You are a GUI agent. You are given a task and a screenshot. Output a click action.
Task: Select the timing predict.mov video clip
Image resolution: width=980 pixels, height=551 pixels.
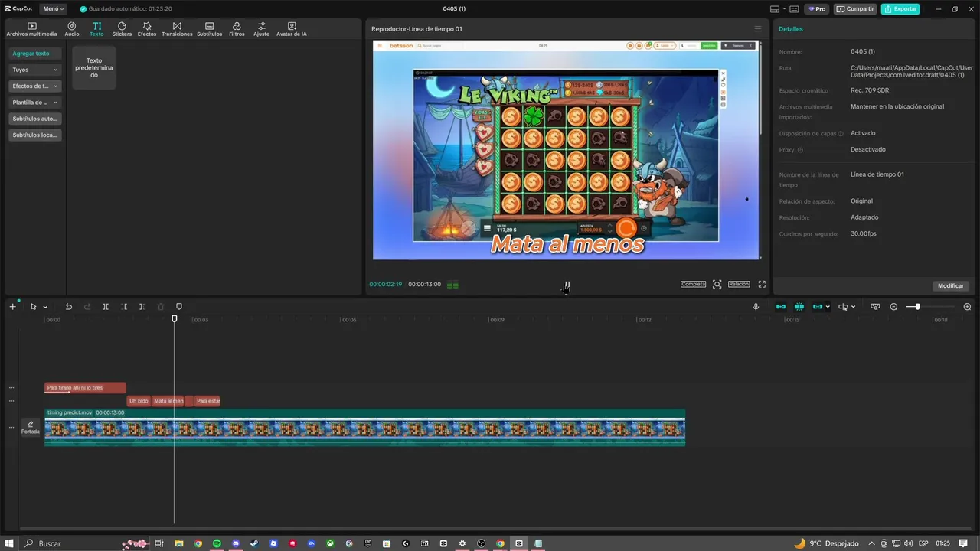coord(364,427)
